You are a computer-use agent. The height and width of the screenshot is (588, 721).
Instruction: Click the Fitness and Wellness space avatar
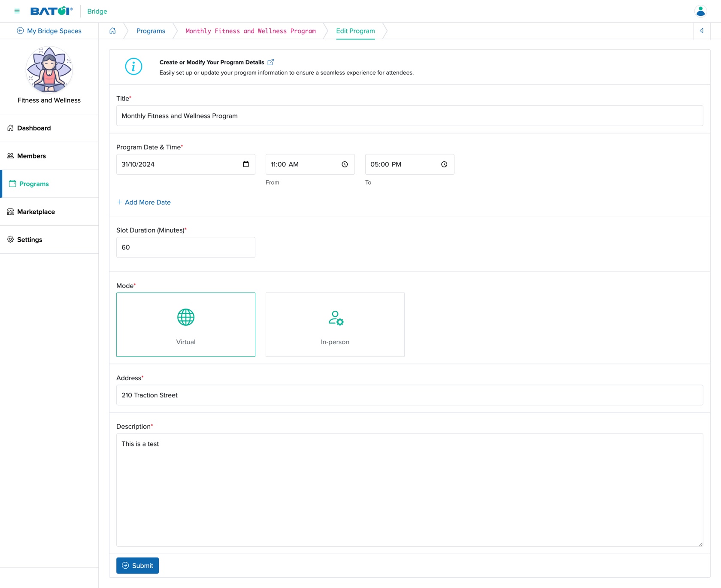click(x=49, y=70)
